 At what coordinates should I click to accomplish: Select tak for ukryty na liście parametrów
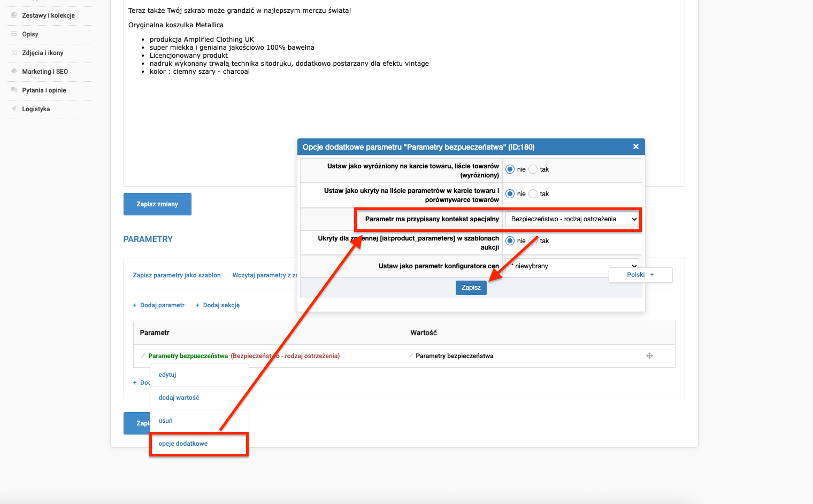point(533,194)
